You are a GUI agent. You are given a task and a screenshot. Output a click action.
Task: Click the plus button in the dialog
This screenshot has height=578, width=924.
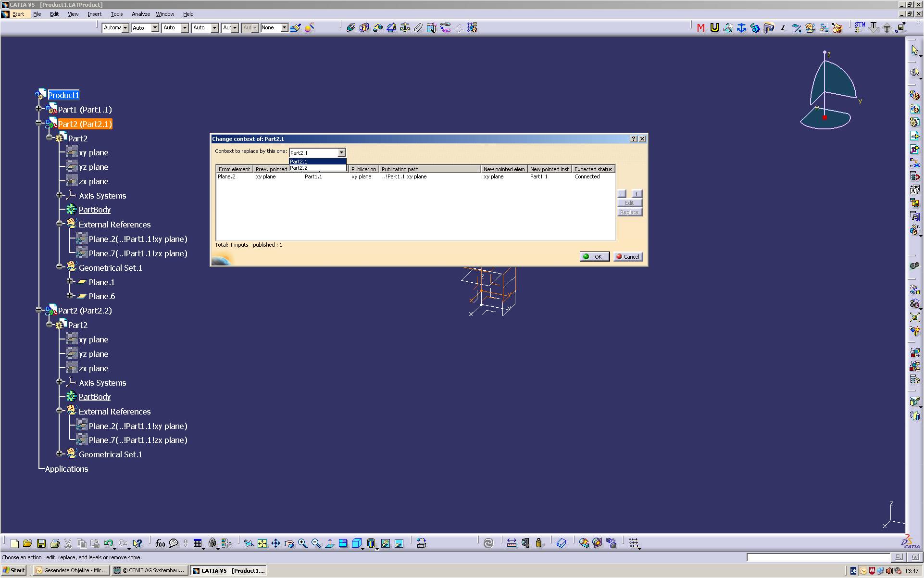pos(637,194)
